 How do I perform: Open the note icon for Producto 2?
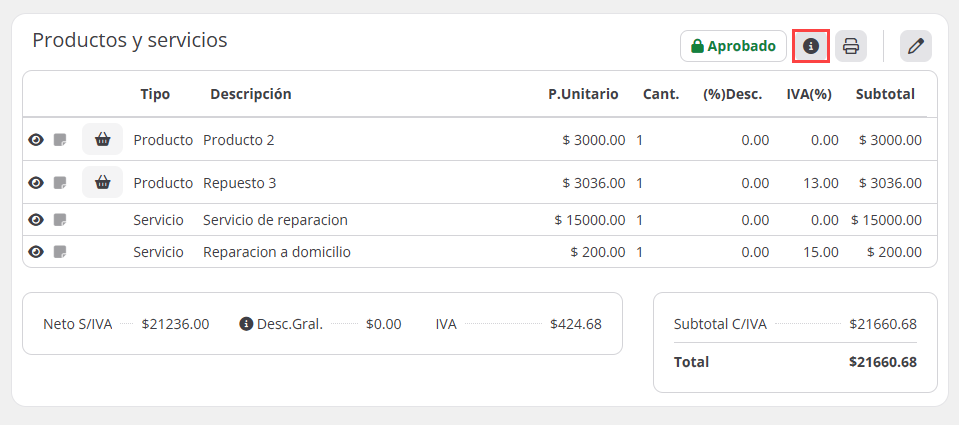(60, 140)
